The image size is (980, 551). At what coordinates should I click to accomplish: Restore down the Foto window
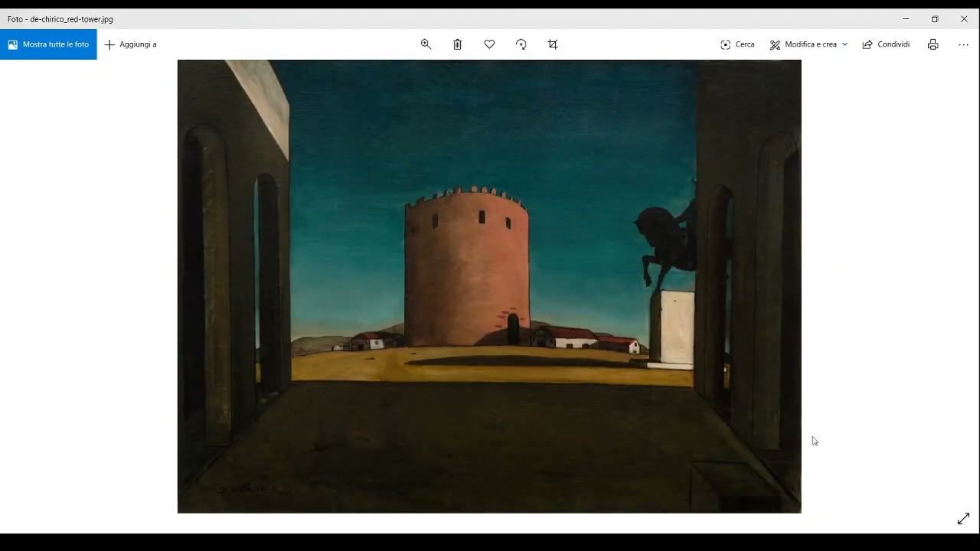point(935,19)
